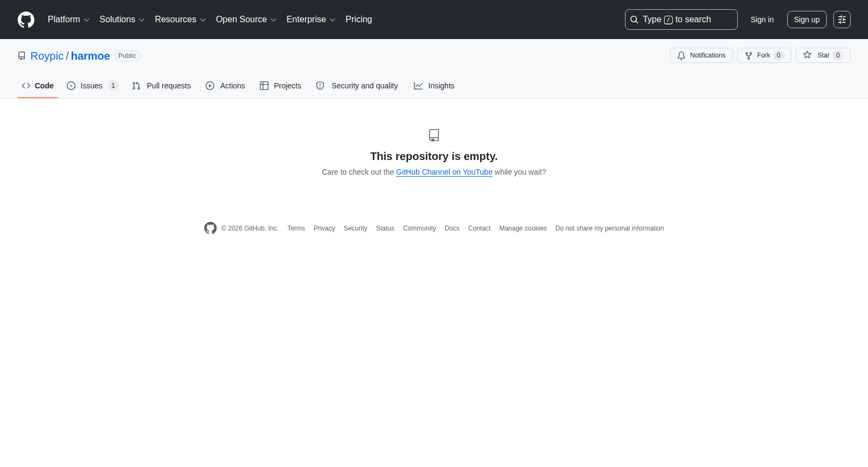The image size is (868, 467).
Task: Click the Issues count badge
Action: pos(113,86)
